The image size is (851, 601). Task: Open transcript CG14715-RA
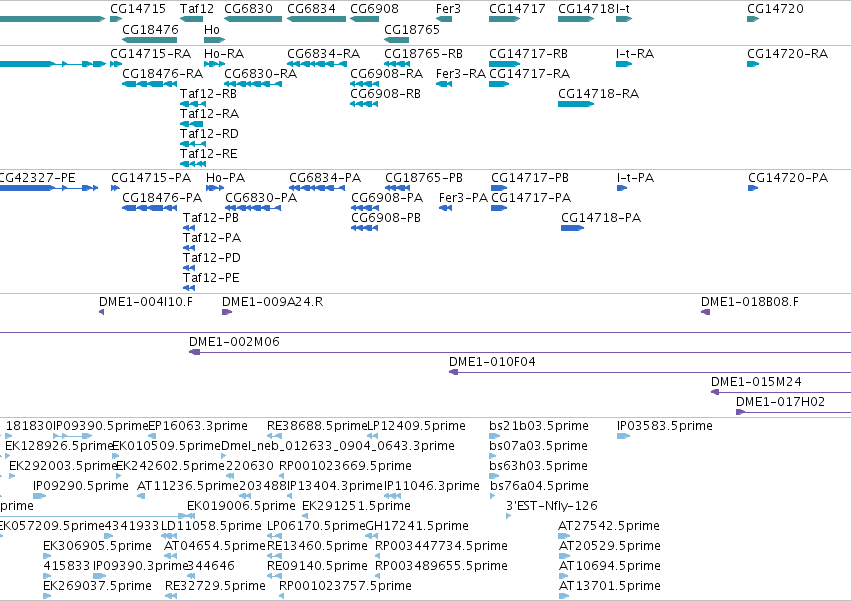[150, 54]
